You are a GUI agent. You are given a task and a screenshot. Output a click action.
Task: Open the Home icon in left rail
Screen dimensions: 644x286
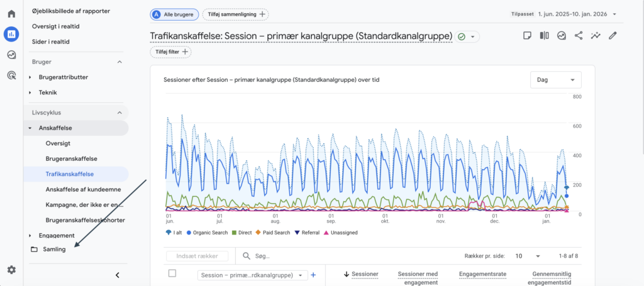click(x=11, y=14)
